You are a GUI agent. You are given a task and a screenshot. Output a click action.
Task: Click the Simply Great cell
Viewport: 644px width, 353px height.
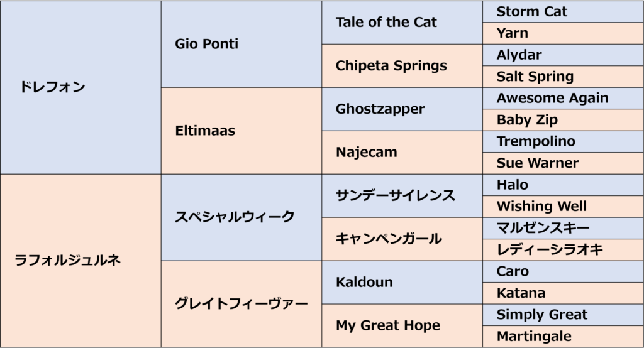point(563,315)
